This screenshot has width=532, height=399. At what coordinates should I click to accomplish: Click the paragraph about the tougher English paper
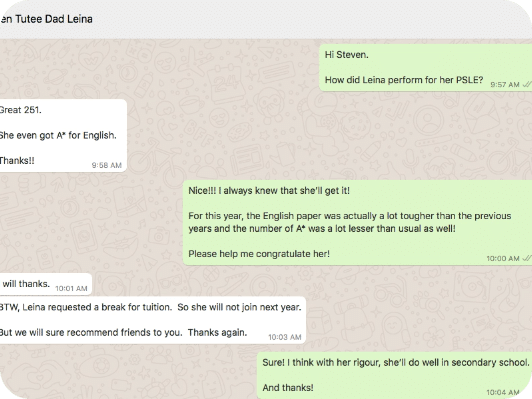click(350, 222)
